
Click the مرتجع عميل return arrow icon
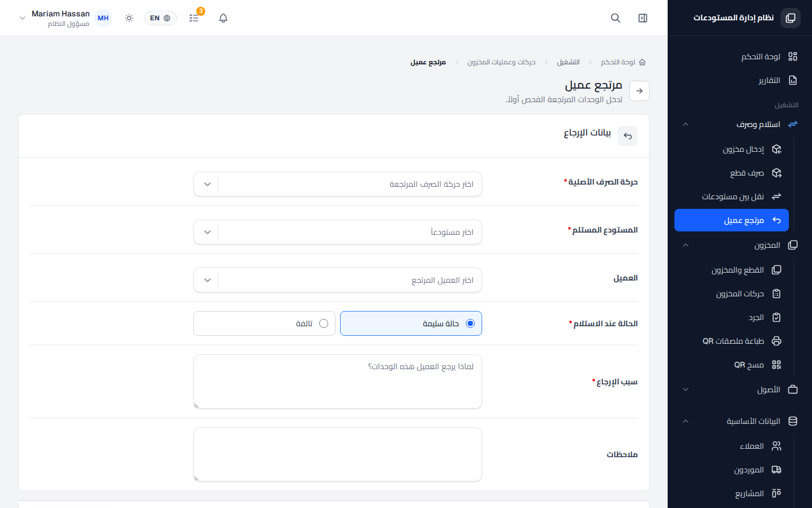pos(776,220)
